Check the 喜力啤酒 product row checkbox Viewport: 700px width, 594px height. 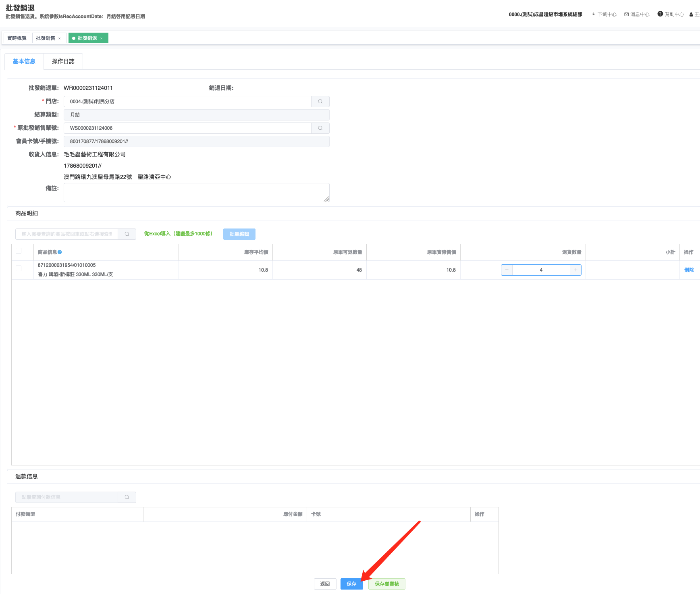coord(19,268)
